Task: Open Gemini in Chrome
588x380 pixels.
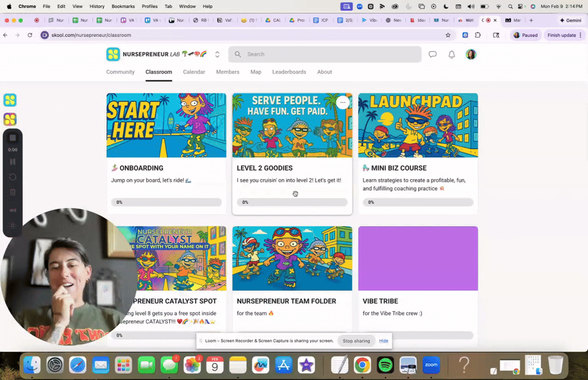Action: (x=570, y=20)
